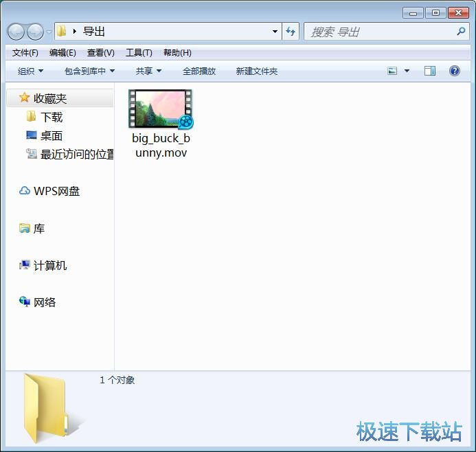Go forward with the Forward arrow button
This screenshot has height=452, width=476.
click(36, 32)
